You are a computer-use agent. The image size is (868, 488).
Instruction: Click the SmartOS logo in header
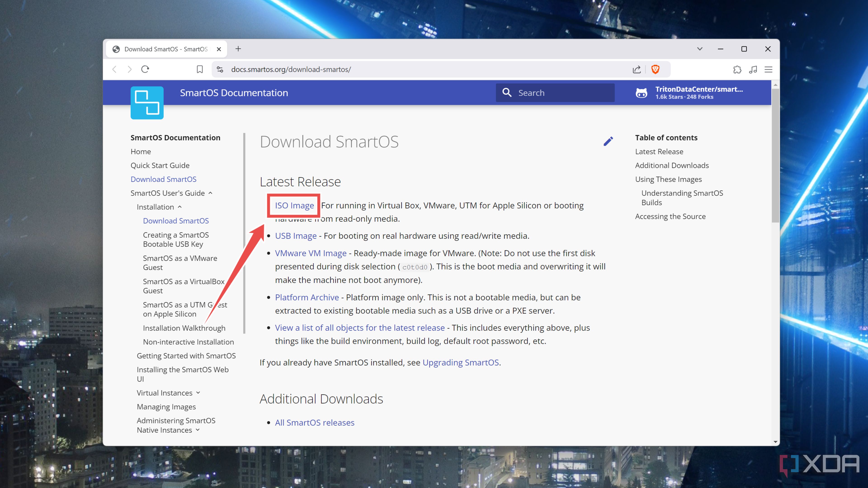pyautogui.click(x=147, y=103)
